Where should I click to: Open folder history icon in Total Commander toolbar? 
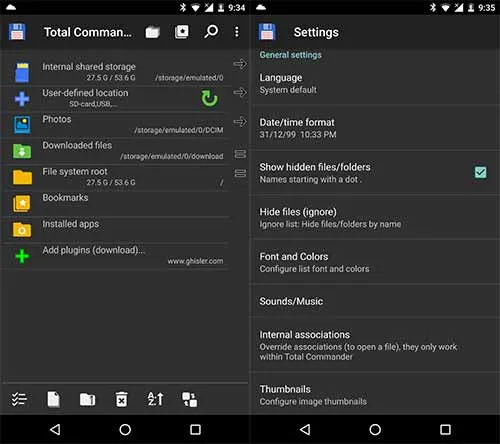pos(152,32)
